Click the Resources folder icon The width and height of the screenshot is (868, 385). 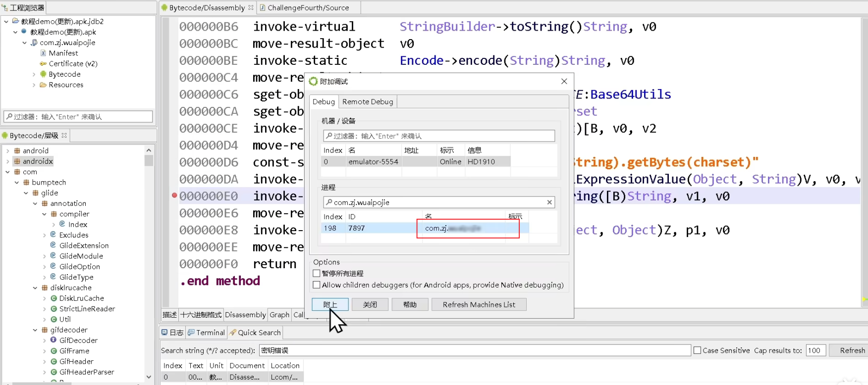click(x=43, y=85)
